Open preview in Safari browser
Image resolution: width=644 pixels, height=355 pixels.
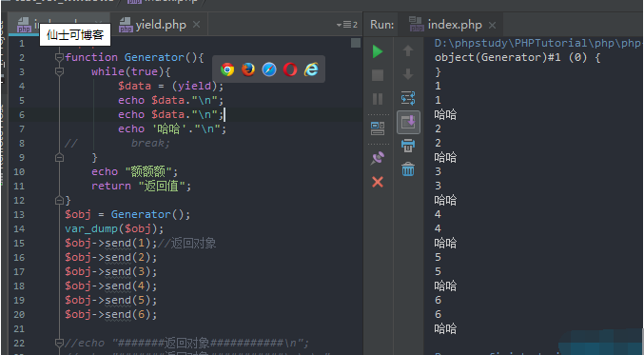pyautogui.click(x=269, y=69)
